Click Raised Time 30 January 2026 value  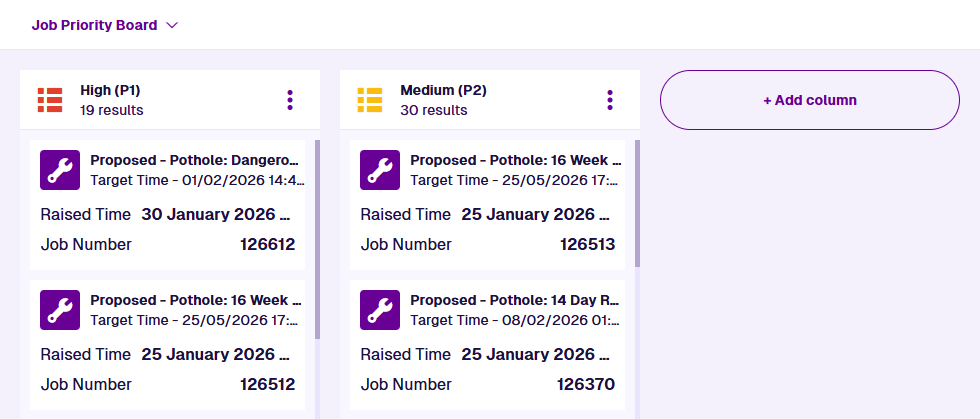click(x=215, y=214)
